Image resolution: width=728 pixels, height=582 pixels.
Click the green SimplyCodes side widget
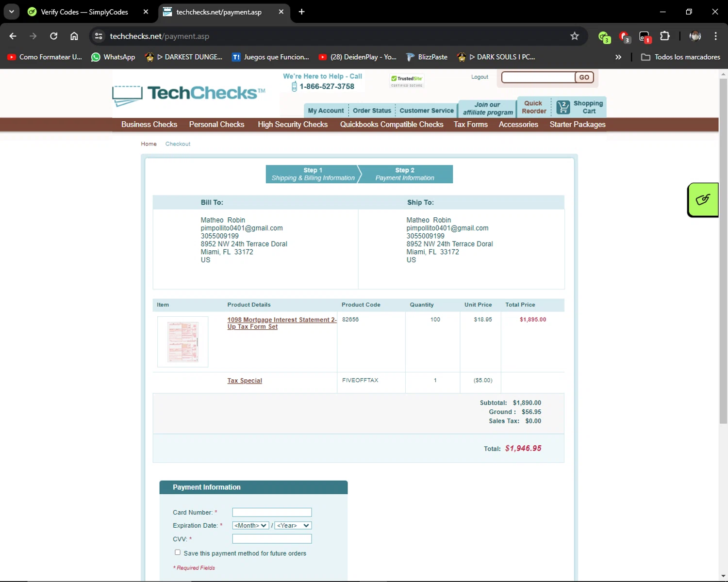[703, 200]
